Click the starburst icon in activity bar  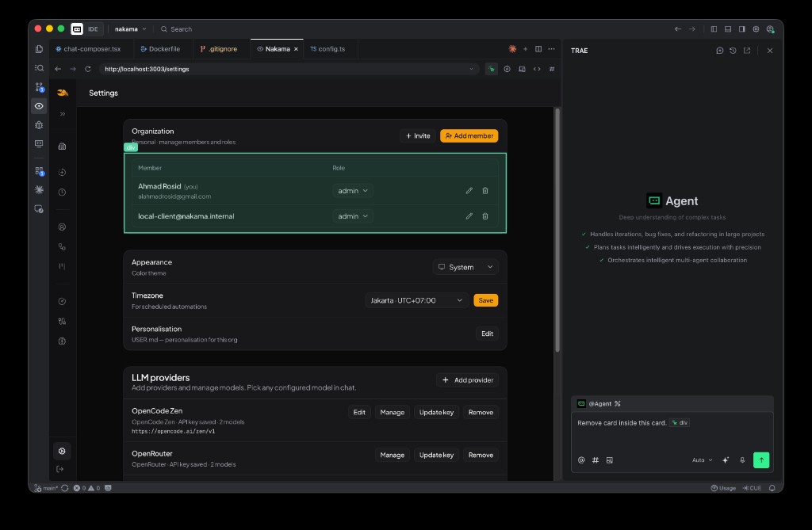click(x=39, y=190)
